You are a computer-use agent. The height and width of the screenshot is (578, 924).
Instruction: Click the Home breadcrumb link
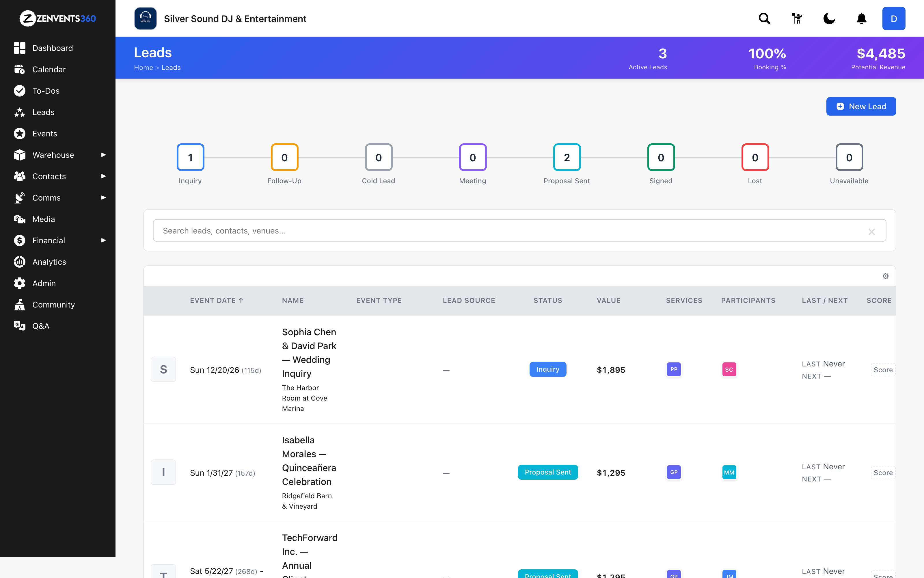coord(143,68)
